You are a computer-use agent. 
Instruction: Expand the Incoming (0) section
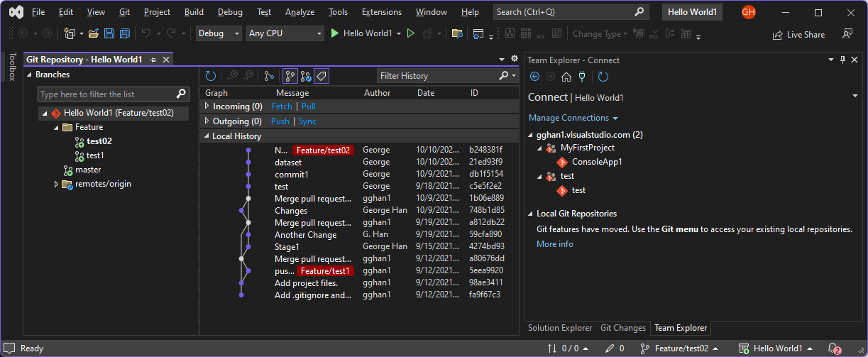pos(207,106)
